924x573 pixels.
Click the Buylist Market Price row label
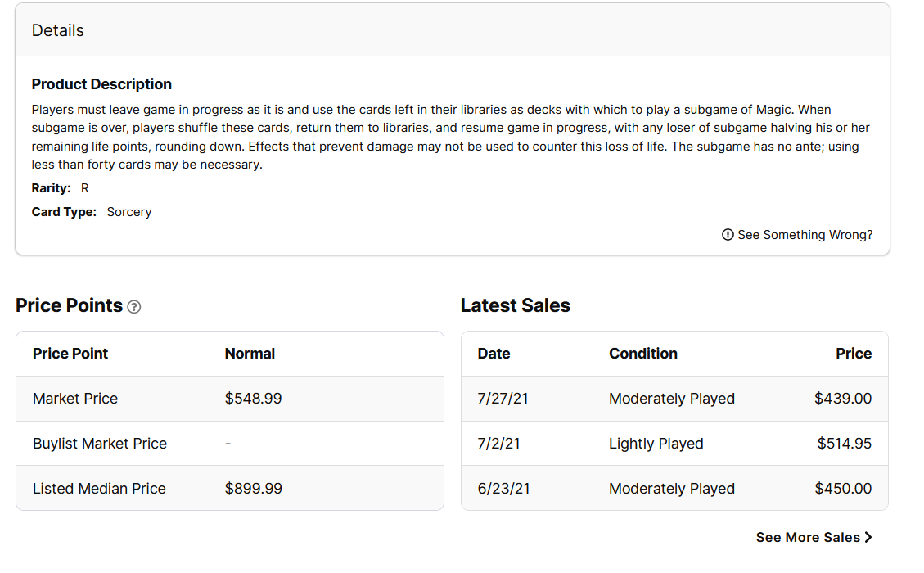(x=100, y=444)
